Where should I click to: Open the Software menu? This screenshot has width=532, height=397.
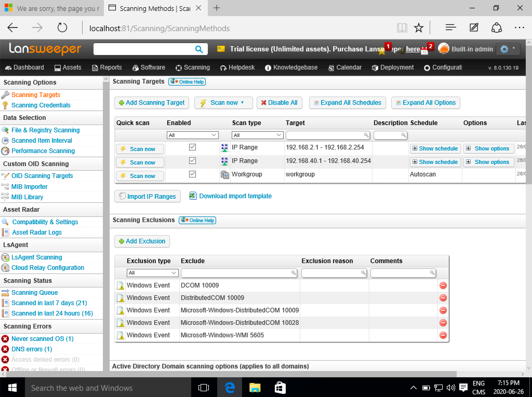(149, 67)
